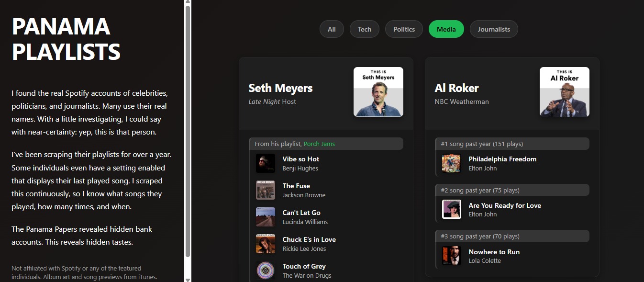Click the artist name Jackson Browne
This screenshot has width=644, height=282.
pos(304,195)
